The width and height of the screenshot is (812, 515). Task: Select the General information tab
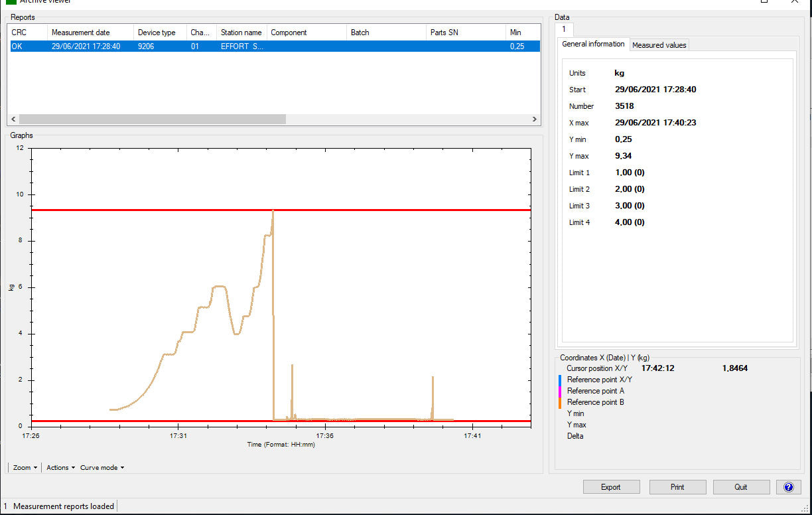(593, 44)
